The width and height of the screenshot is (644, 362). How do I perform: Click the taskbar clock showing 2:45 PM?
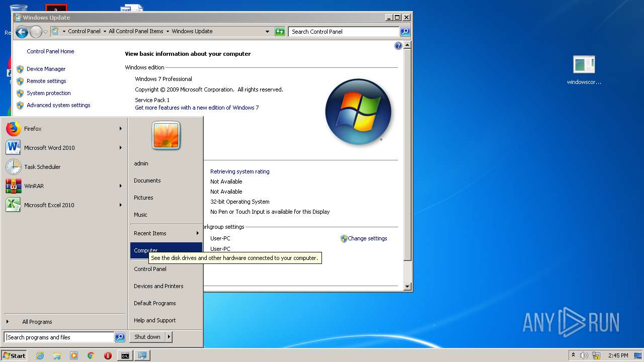coord(618,355)
